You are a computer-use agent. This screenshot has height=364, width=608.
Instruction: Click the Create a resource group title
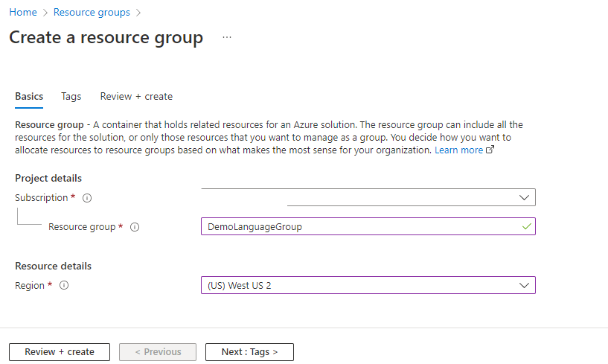click(106, 38)
